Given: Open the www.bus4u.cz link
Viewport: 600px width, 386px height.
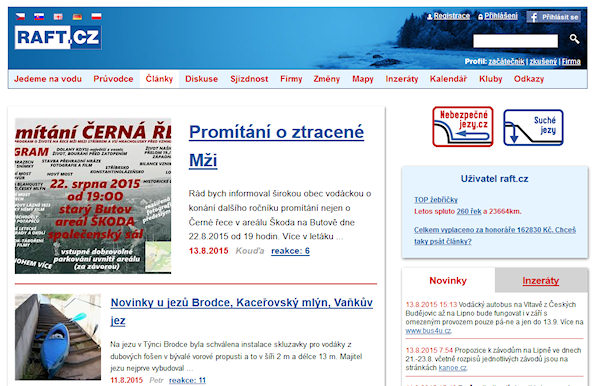Looking at the screenshot, I should click(x=428, y=331).
